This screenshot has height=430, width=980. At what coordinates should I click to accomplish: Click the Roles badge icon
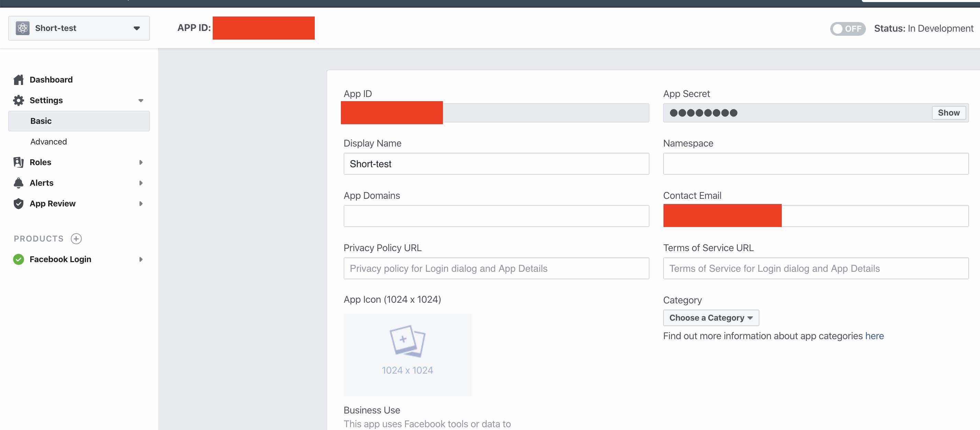point(18,162)
